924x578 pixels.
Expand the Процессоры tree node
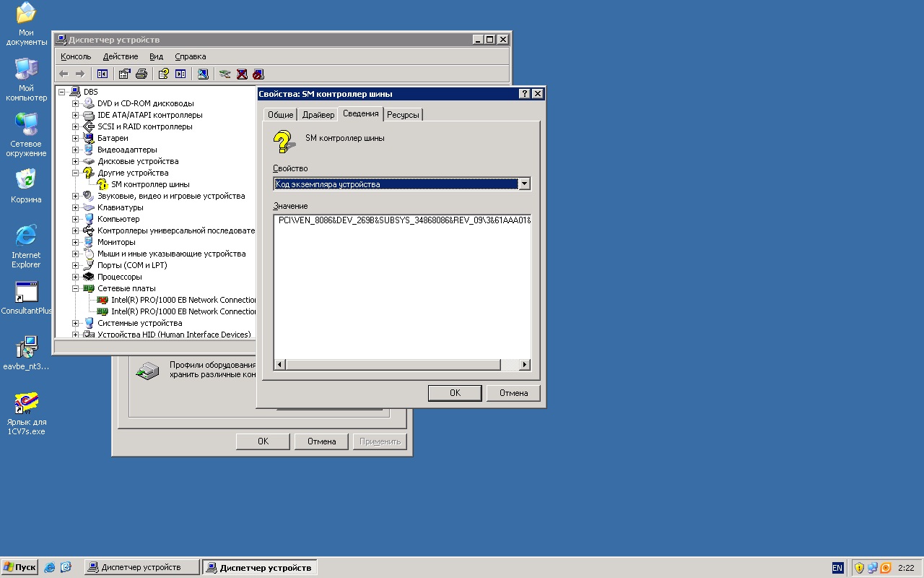(75, 277)
